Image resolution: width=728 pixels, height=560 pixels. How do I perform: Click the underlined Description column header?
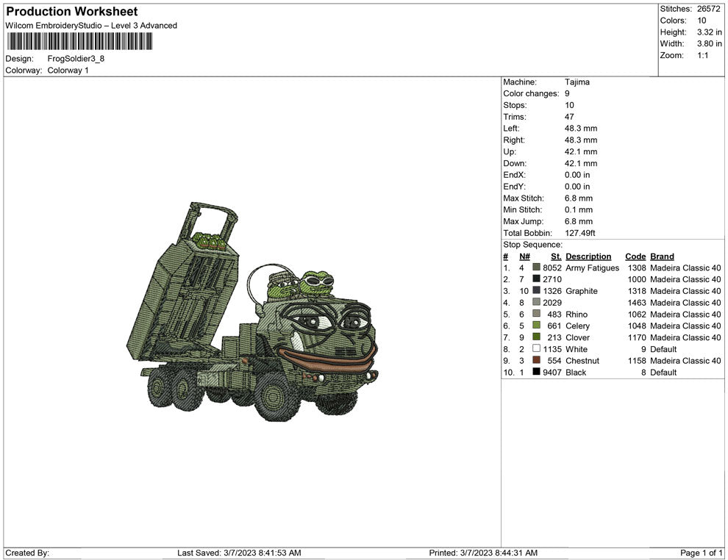click(x=588, y=256)
